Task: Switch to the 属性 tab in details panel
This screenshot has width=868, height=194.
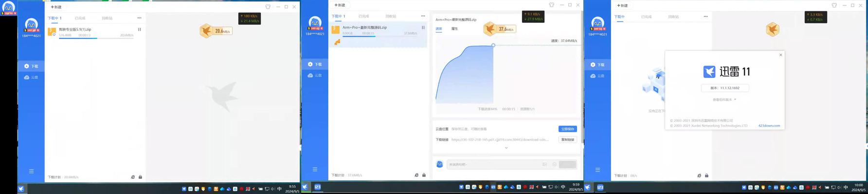Action: (x=454, y=29)
